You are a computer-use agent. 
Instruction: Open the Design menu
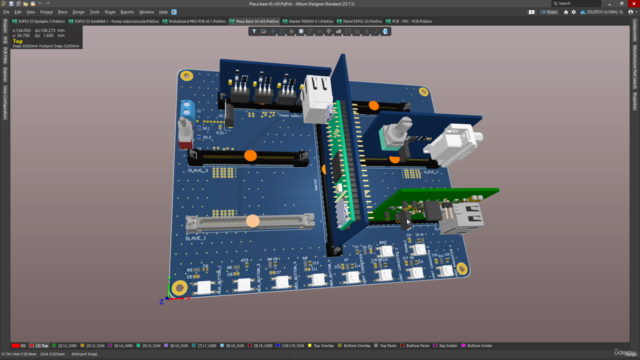[78, 12]
